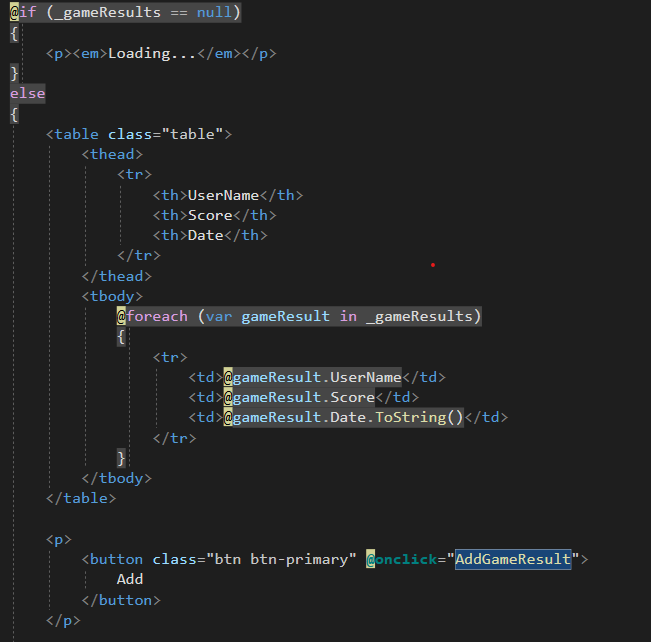Click the closing table tag

click(x=81, y=498)
